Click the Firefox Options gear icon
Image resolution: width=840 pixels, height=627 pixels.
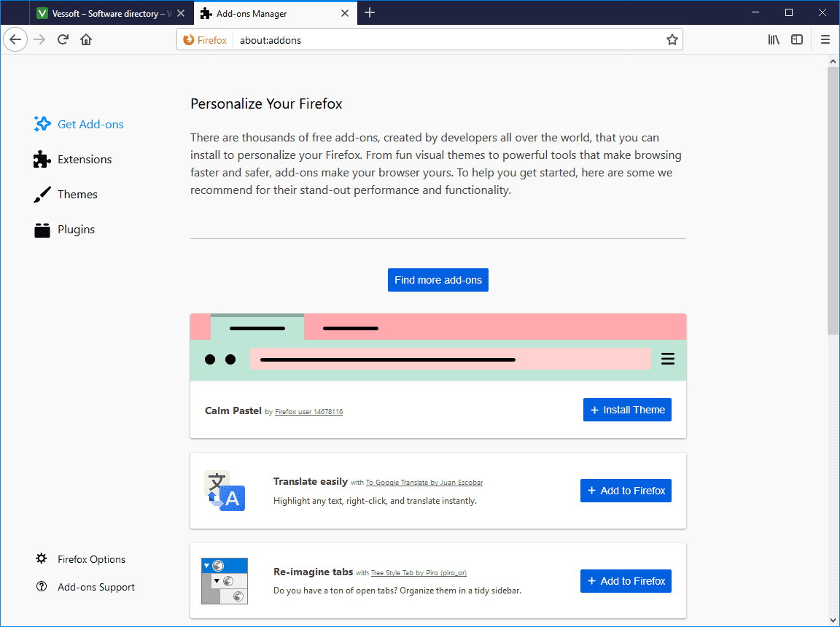coord(42,559)
